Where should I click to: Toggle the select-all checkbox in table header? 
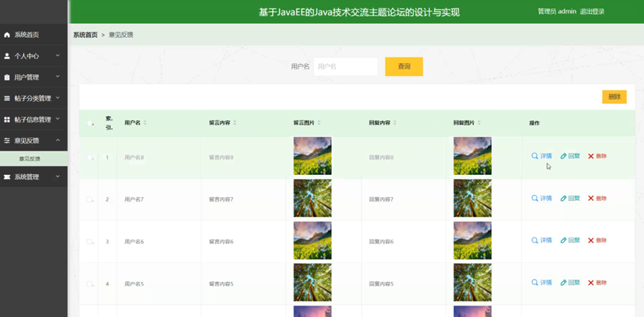89,123
